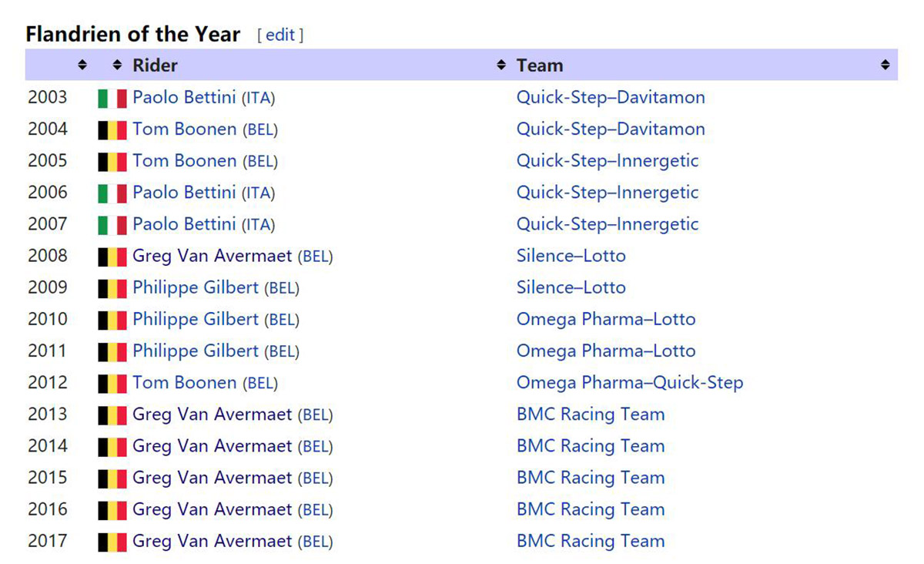This screenshot has height=564, width=924.
Task: Click the Rider column header
Action: click(155, 65)
